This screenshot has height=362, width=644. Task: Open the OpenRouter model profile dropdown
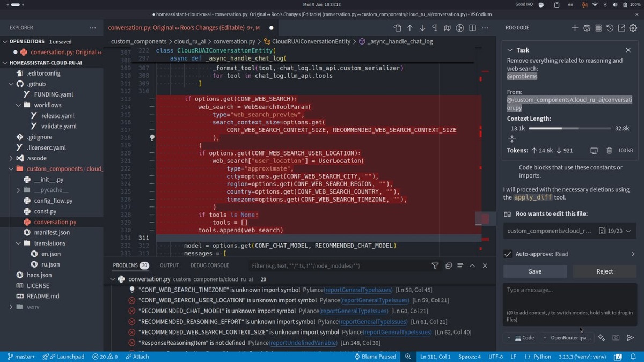567,338
